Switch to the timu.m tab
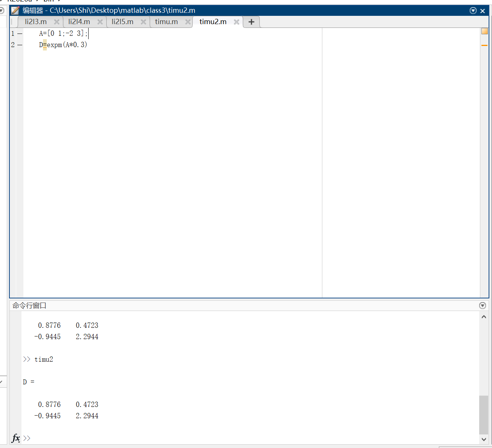Viewport: 492px width, 448px height. pos(166,22)
